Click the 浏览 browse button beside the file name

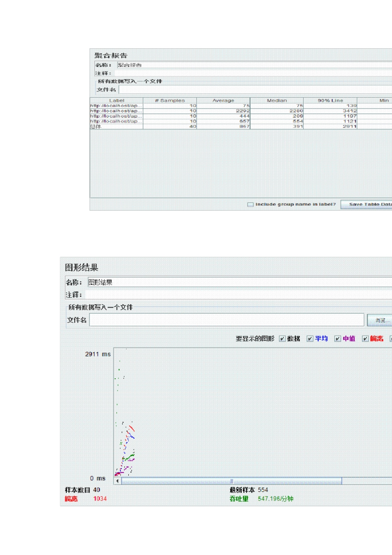click(380, 320)
